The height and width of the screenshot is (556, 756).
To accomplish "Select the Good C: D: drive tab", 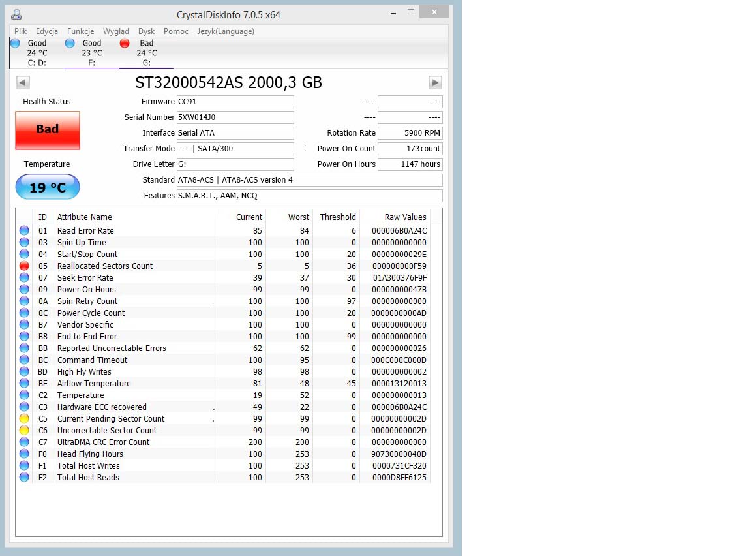I will pos(37,53).
